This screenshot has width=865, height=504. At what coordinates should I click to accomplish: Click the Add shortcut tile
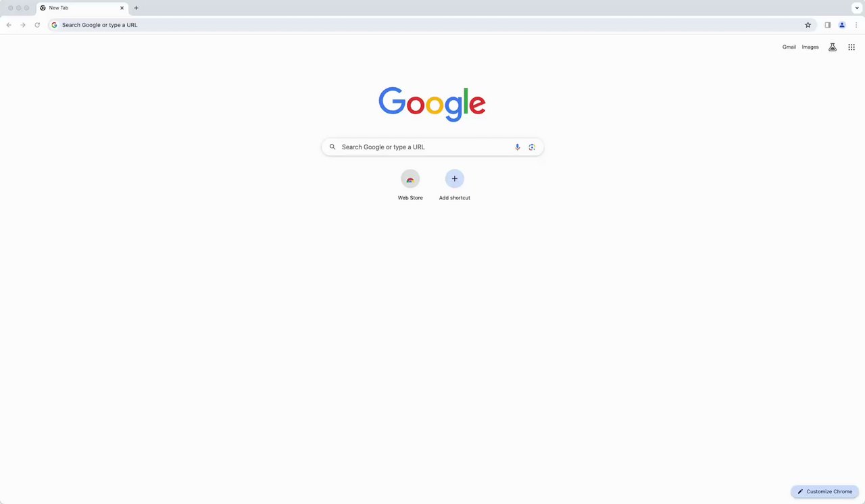[455, 185]
